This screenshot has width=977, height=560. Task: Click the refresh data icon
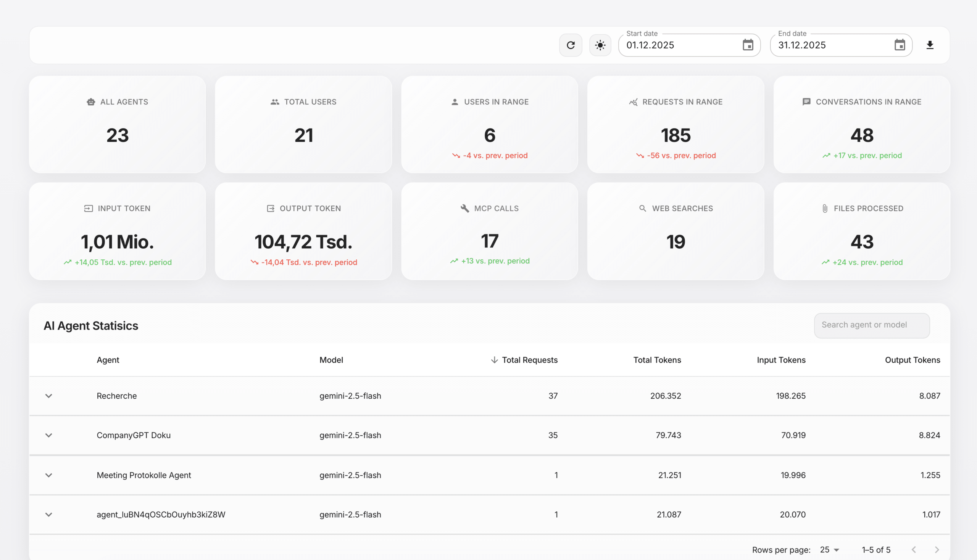[570, 45]
